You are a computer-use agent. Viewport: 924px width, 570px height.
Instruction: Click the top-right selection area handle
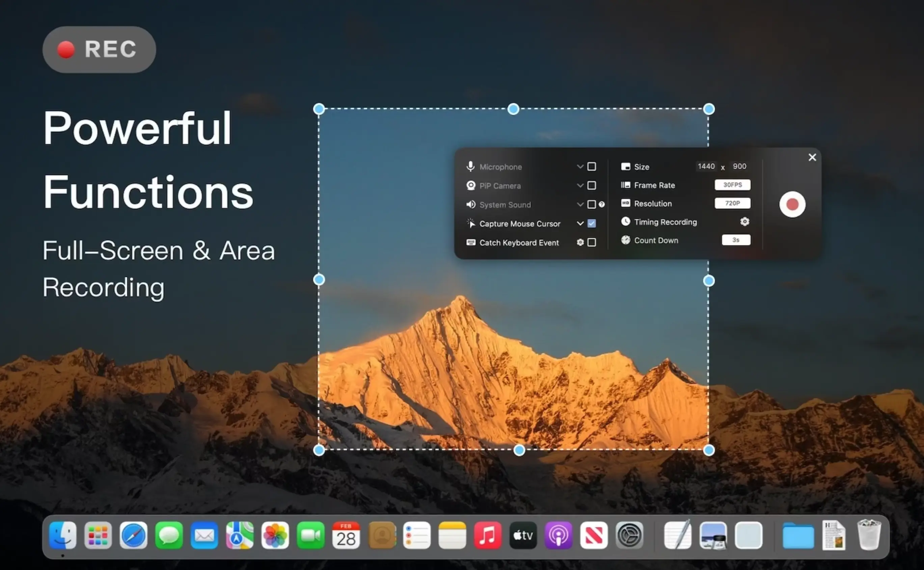pos(709,109)
